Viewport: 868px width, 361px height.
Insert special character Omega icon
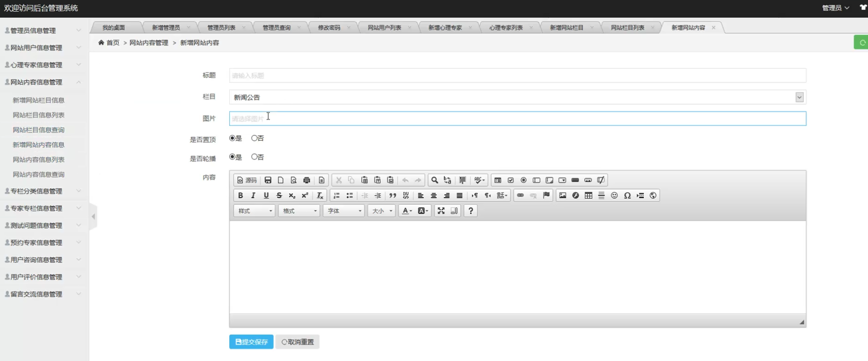627,195
